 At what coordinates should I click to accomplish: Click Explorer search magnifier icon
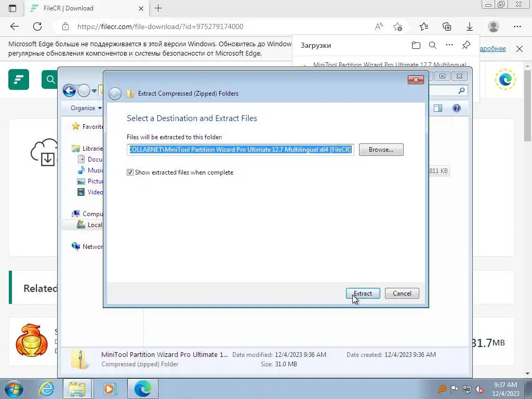[x=461, y=90]
